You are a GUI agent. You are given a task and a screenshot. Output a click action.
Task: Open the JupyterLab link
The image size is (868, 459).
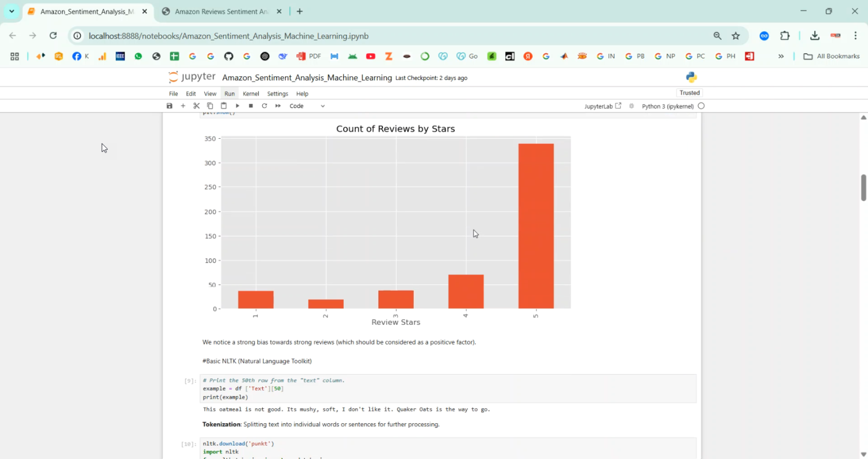602,106
